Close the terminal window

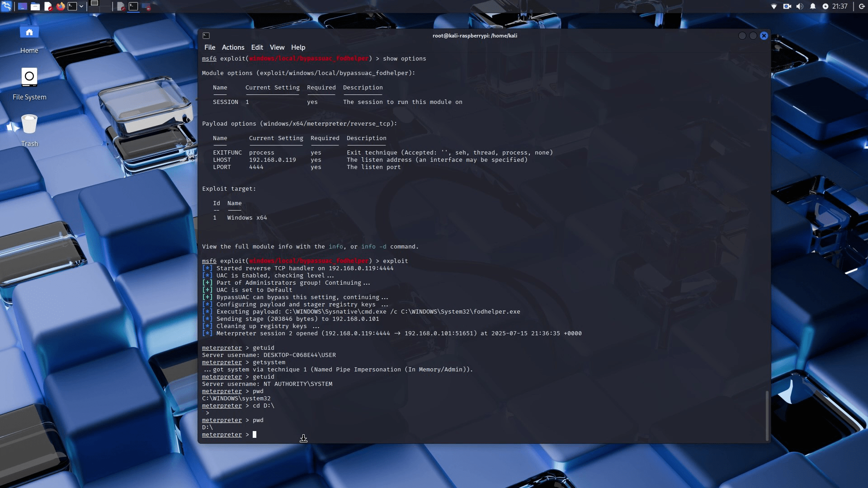(764, 36)
